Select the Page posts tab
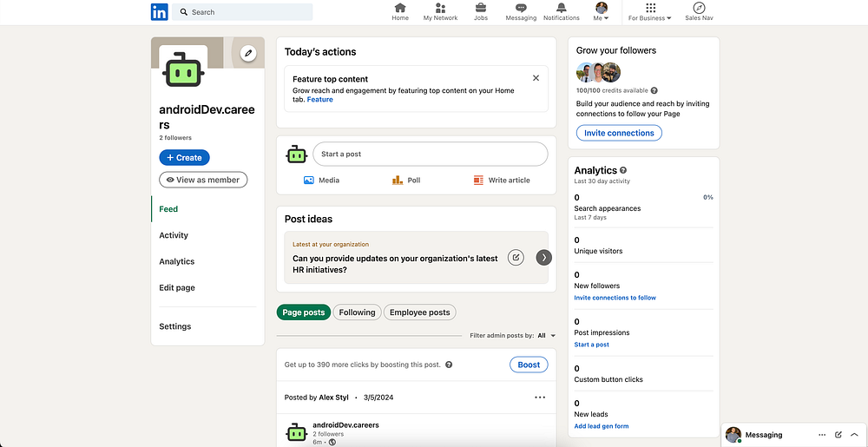868x447 pixels. tap(303, 312)
